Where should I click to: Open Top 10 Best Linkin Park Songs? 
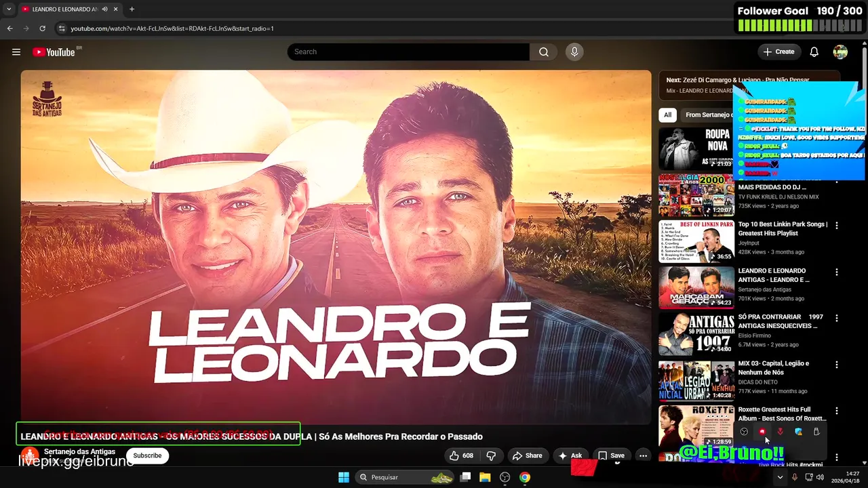click(783, 229)
